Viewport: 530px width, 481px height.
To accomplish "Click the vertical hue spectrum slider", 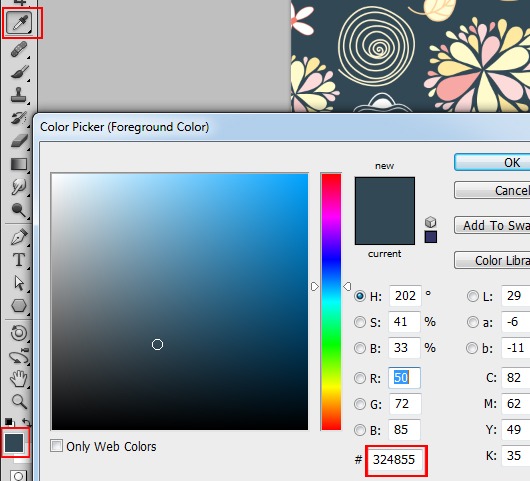I will point(331,302).
